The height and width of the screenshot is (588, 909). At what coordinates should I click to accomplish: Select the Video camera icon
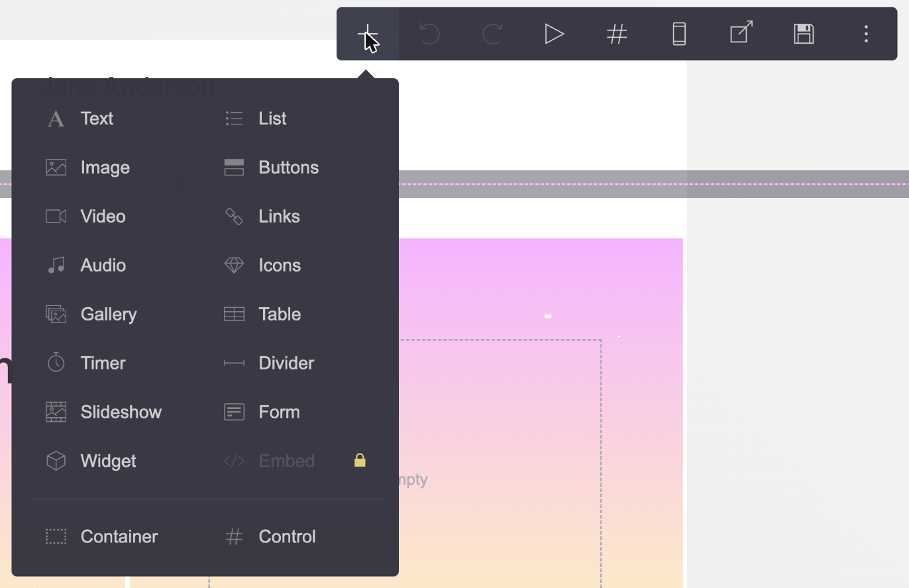[56, 217]
